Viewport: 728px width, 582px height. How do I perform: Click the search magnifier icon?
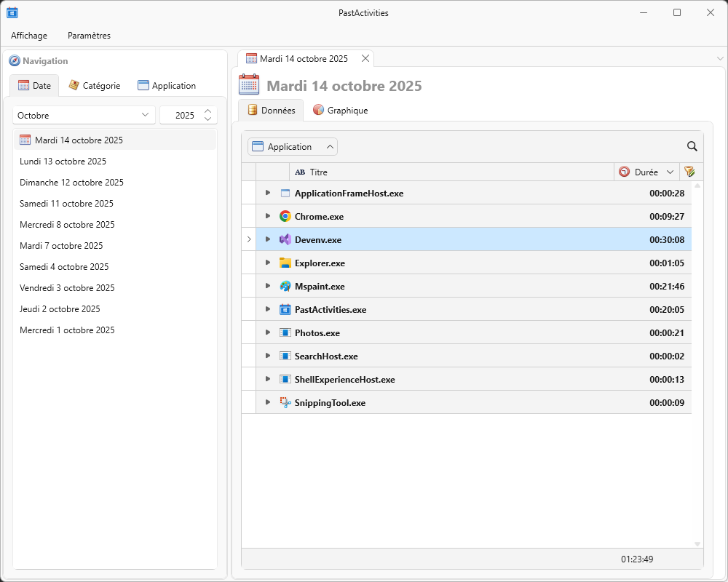tap(692, 146)
